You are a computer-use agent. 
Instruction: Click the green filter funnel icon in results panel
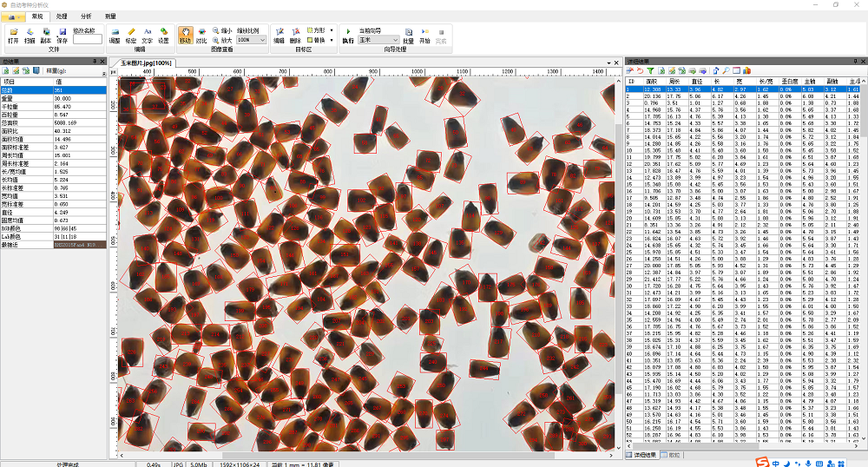tap(650, 70)
